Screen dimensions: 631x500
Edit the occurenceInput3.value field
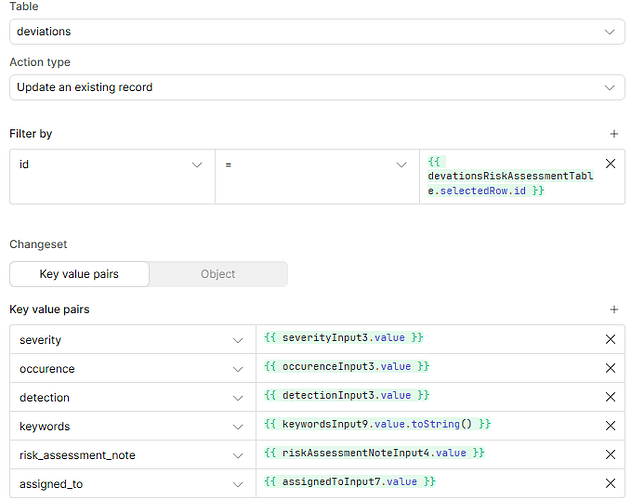pyautogui.click(x=429, y=368)
